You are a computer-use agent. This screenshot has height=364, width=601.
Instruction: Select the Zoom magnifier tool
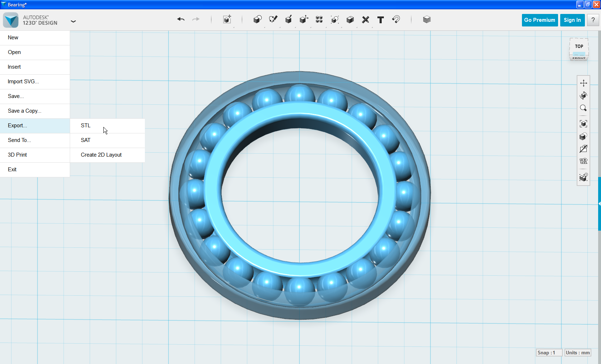click(583, 108)
